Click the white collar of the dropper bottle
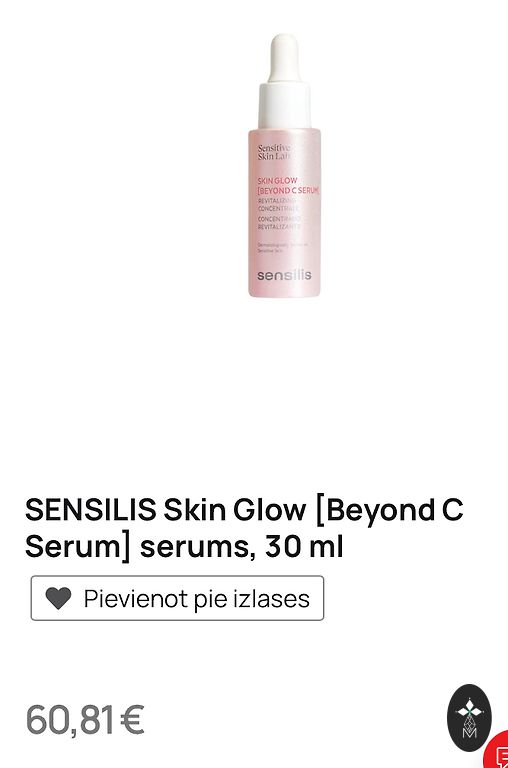Viewport: 508px width, 768px height. (284, 106)
